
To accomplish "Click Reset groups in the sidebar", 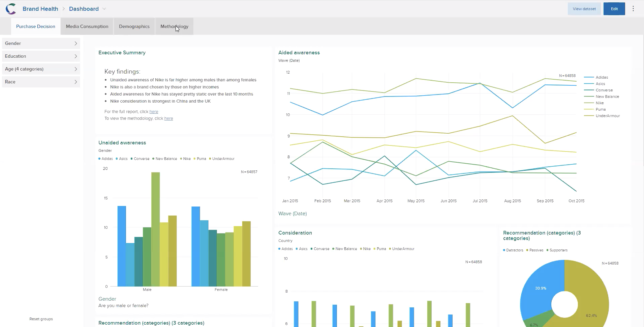I will (41, 319).
